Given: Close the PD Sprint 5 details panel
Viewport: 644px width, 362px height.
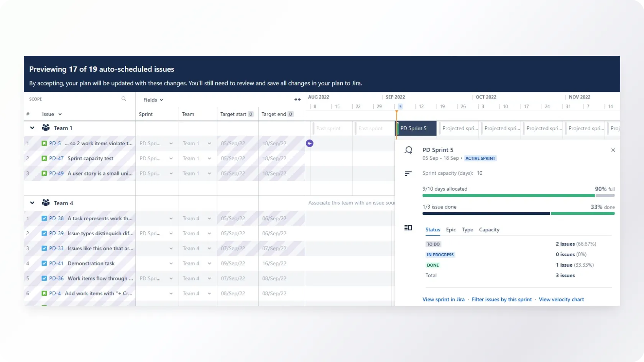Looking at the screenshot, I should [613, 150].
